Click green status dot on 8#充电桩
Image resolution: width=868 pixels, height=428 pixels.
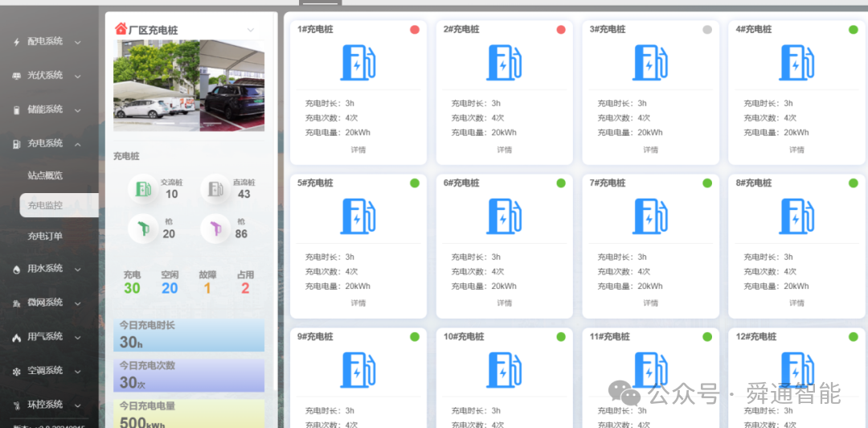tap(853, 183)
